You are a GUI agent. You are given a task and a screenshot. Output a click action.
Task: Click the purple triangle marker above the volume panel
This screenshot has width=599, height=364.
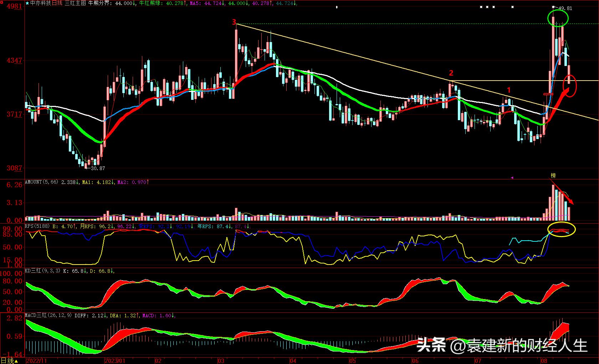pos(512,177)
